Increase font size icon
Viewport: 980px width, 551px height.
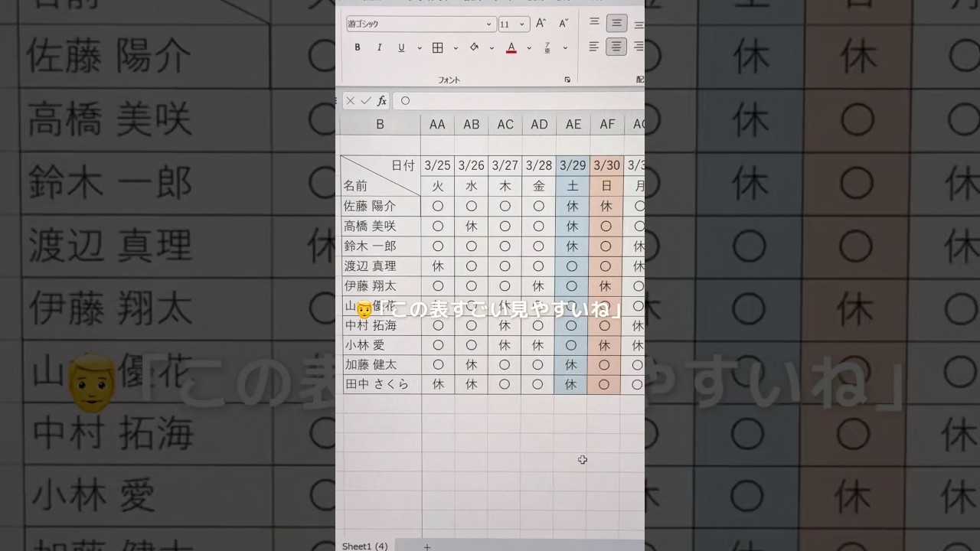541,24
